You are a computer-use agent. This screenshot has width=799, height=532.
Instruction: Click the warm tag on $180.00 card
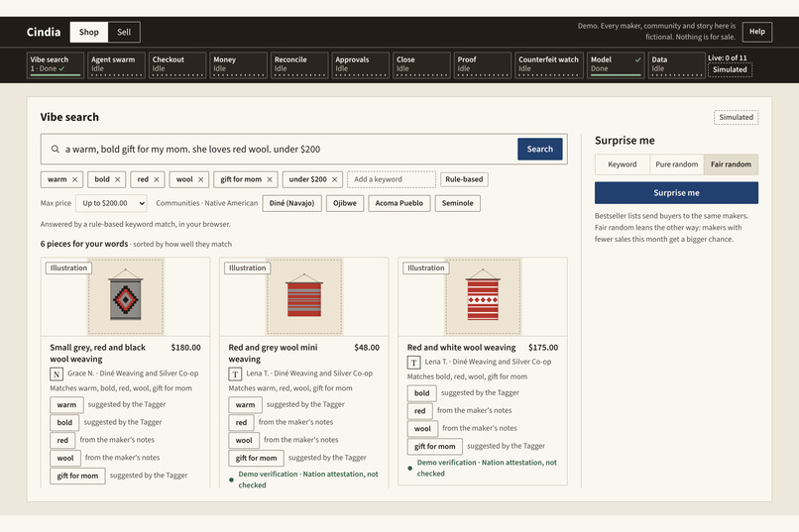66,405
